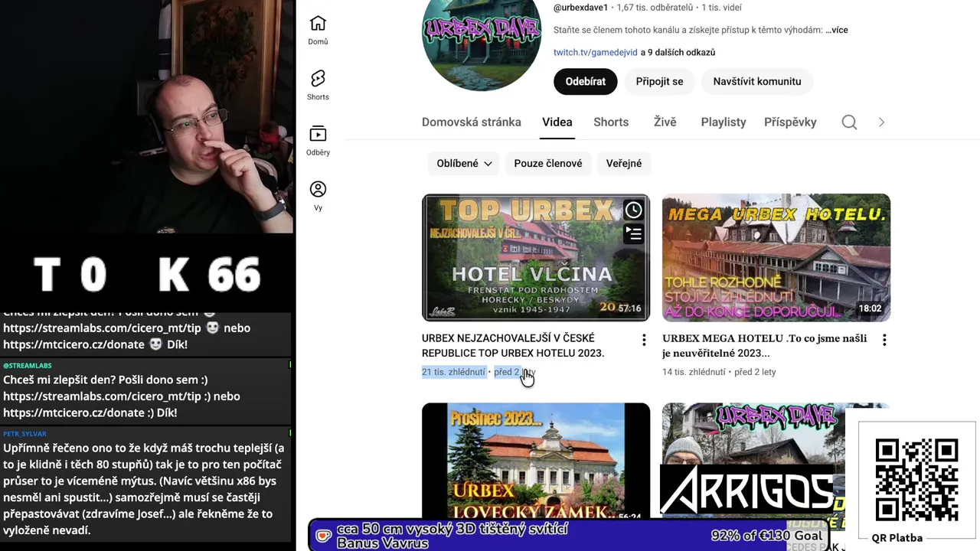Switch to the Domovská stránka tab
Screen dimensions: 980x551
coord(472,122)
